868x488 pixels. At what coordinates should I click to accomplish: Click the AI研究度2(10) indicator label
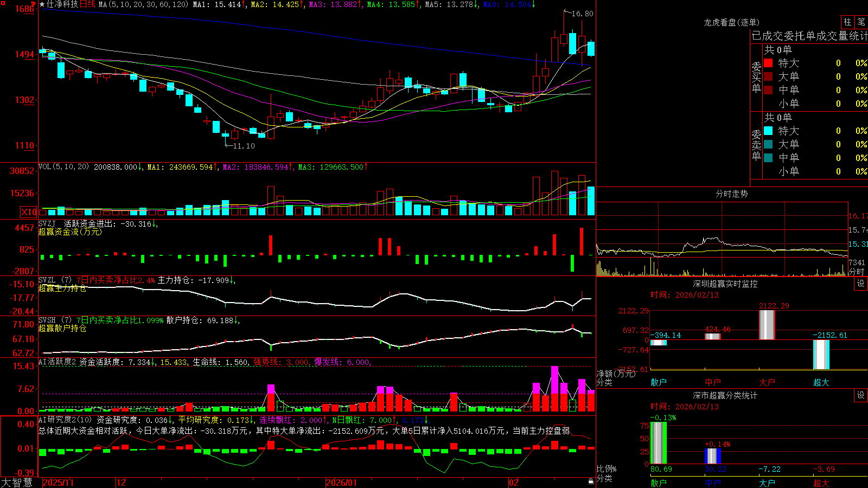point(66,420)
